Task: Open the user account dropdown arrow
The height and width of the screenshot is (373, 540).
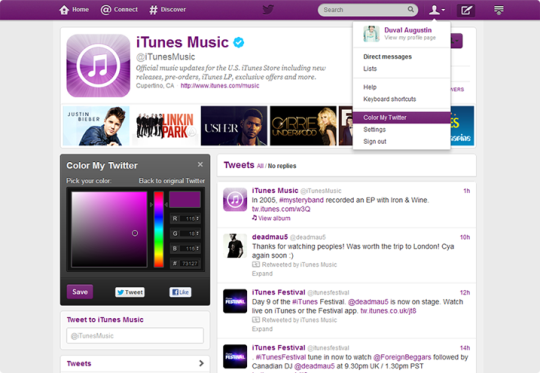Action: (443, 10)
